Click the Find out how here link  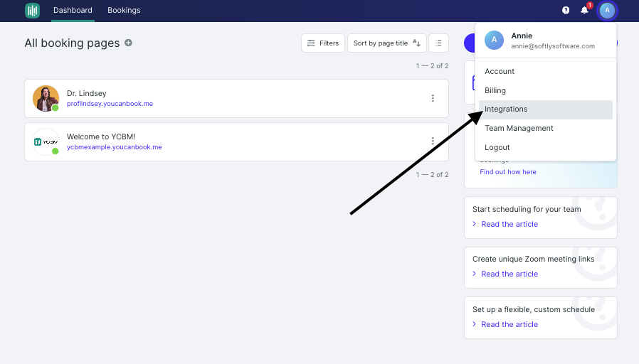pos(508,172)
